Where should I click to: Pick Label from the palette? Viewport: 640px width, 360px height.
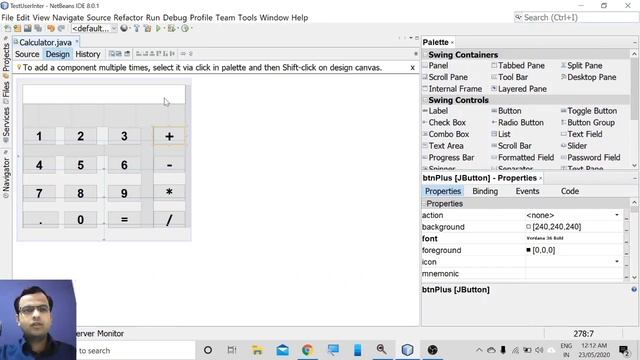coord(436,111)
